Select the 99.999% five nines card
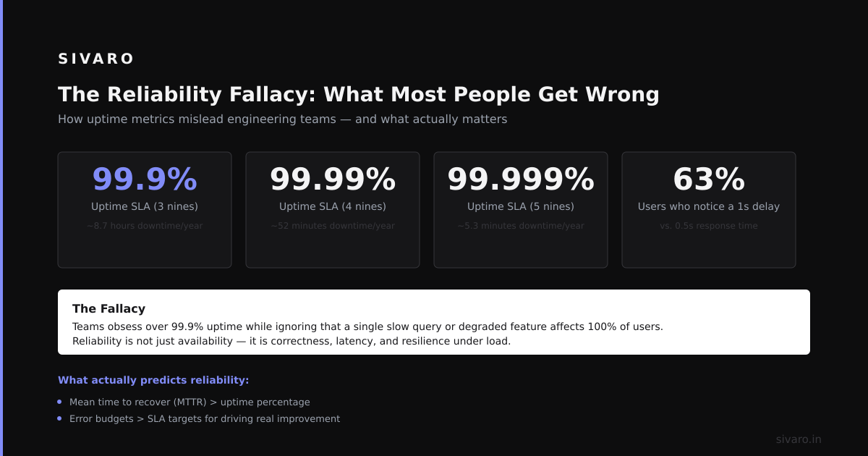 pyautogui.click(x=521, y=210)
